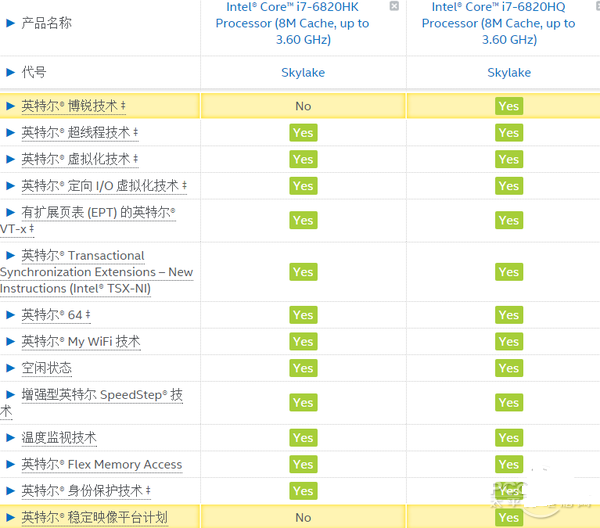The height and width of the screenshot is (528, 600).
Task: Expand the EPT VT-x row arrow
Action: point(10,212)
